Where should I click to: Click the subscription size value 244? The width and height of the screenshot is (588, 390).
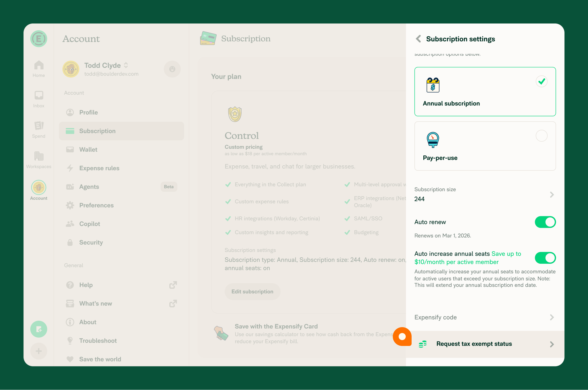click(x=420, y=199)
